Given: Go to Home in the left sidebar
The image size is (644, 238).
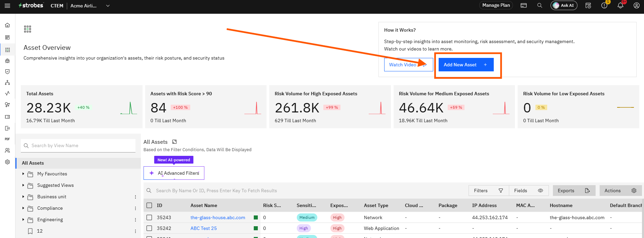Looking at the screenshot, I should point(7,25).
